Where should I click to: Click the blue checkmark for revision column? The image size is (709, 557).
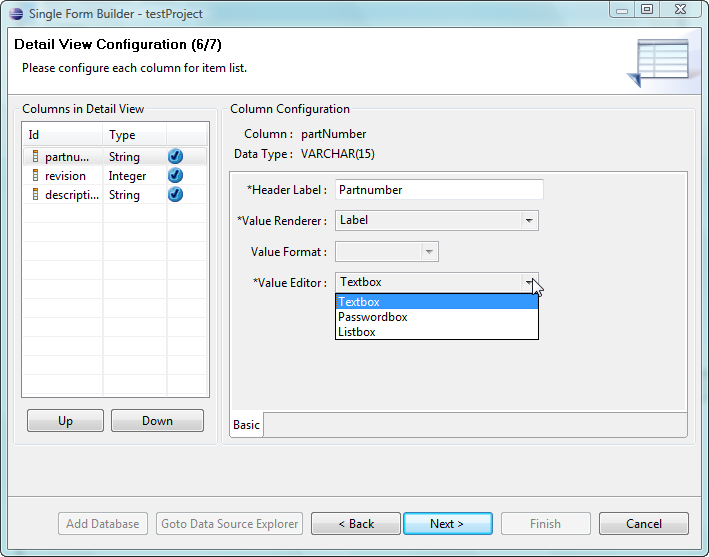click(x=175, y=175)
